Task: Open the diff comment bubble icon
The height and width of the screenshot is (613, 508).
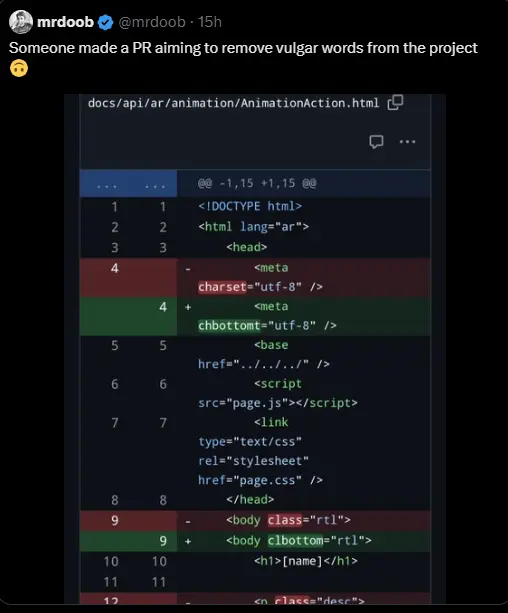Action: pos(376,142)
